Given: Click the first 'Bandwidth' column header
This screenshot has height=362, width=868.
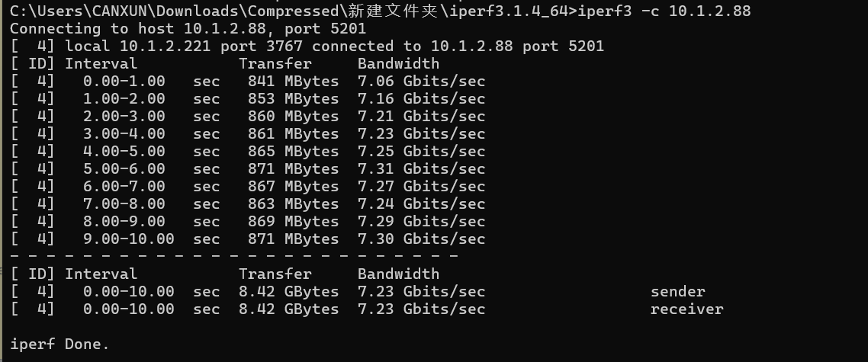Looking at the screenshot, I should pyautogui.click(x=398, y=64).
